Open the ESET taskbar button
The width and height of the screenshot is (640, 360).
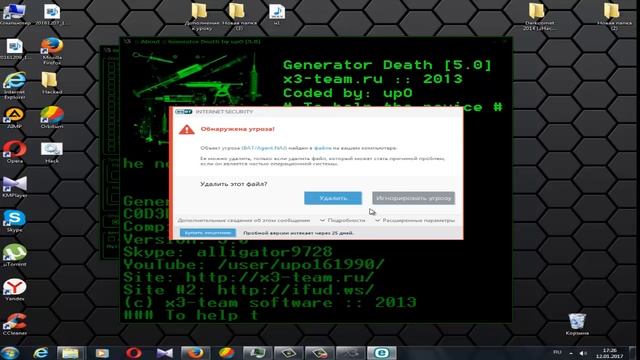[381, 353]
